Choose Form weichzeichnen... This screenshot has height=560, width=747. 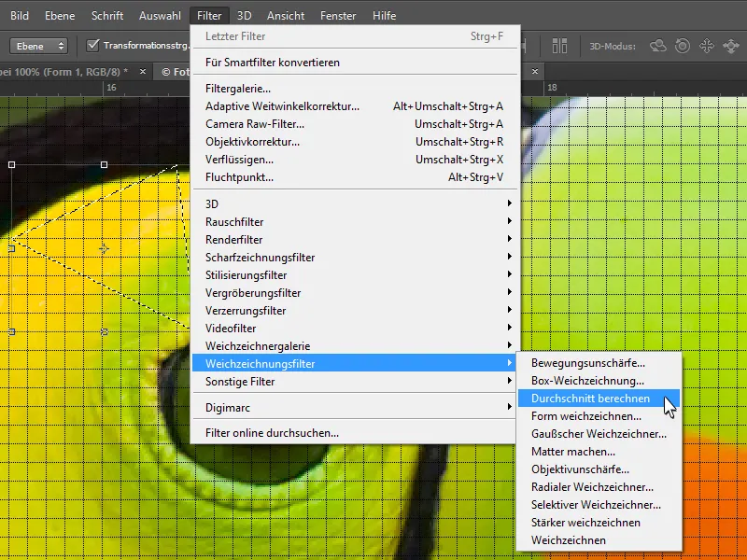click(x=599, y=415)
